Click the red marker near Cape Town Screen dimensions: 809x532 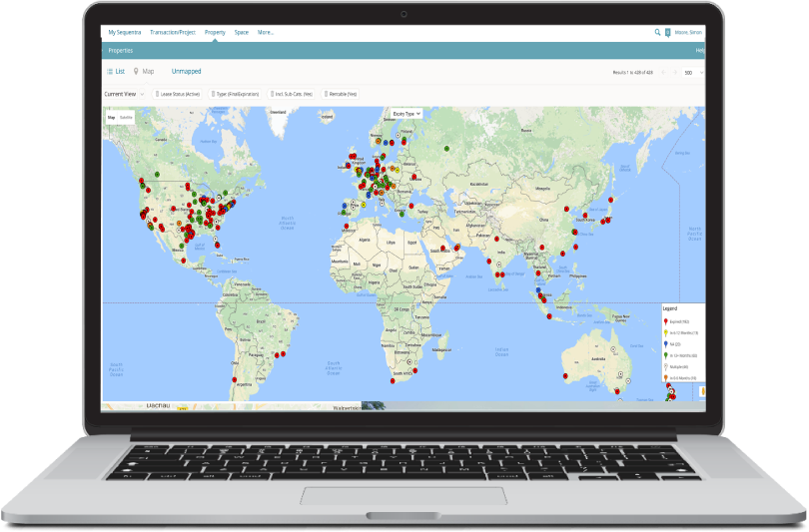393,381
